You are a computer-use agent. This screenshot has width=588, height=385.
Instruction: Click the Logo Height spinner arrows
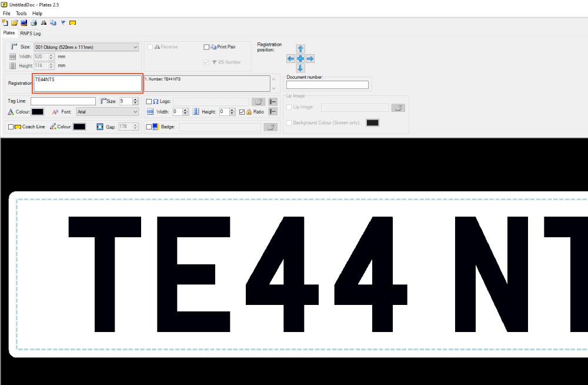tap(232, 112)
